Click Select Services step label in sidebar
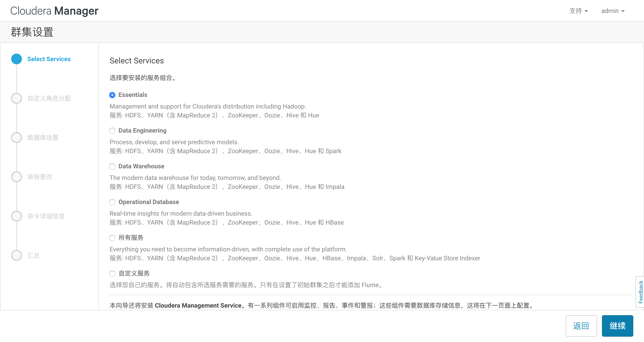 (49, 59)
